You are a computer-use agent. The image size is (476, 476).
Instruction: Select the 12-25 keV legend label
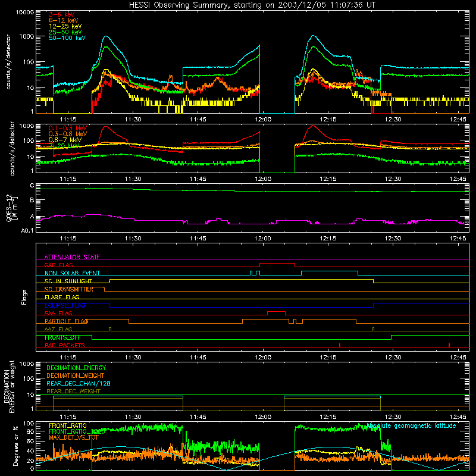[65, 26]
